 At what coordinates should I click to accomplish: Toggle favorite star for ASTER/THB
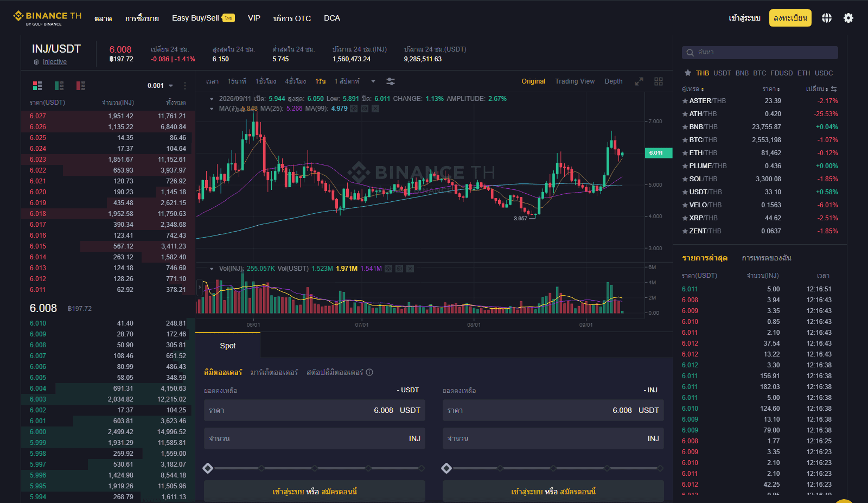pos(685,101)
